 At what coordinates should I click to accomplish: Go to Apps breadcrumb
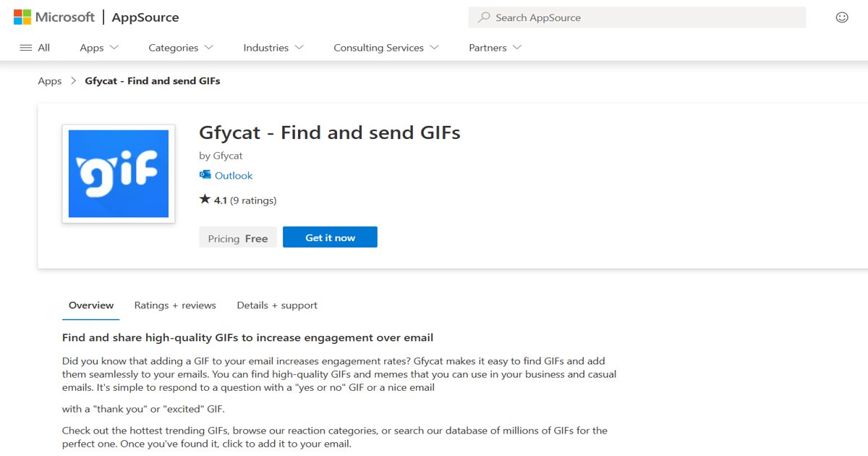(x=50, y=81)
